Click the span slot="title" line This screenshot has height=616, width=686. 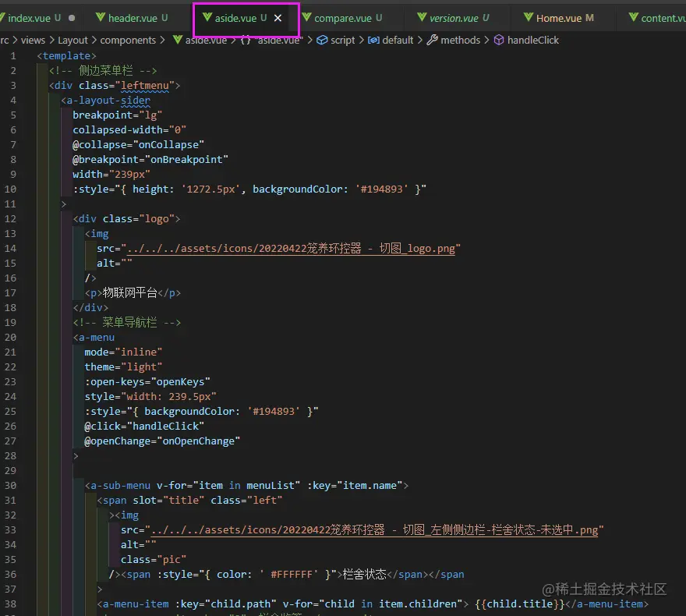(189, 501)
